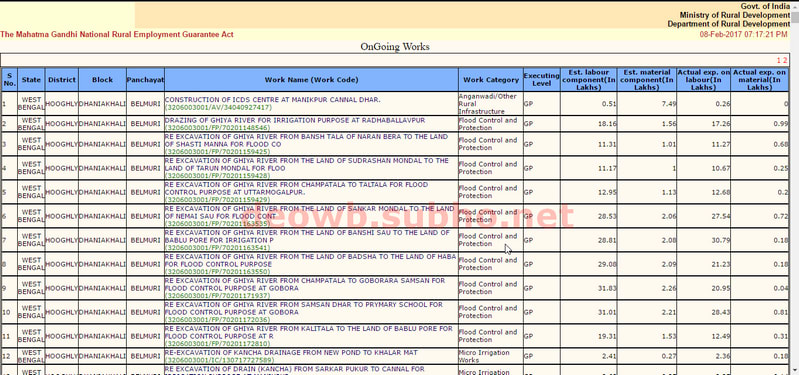Click the material estimate value 7.49
Image resolution: width=799 pixels, height=375 pixels.
[669, 103]
